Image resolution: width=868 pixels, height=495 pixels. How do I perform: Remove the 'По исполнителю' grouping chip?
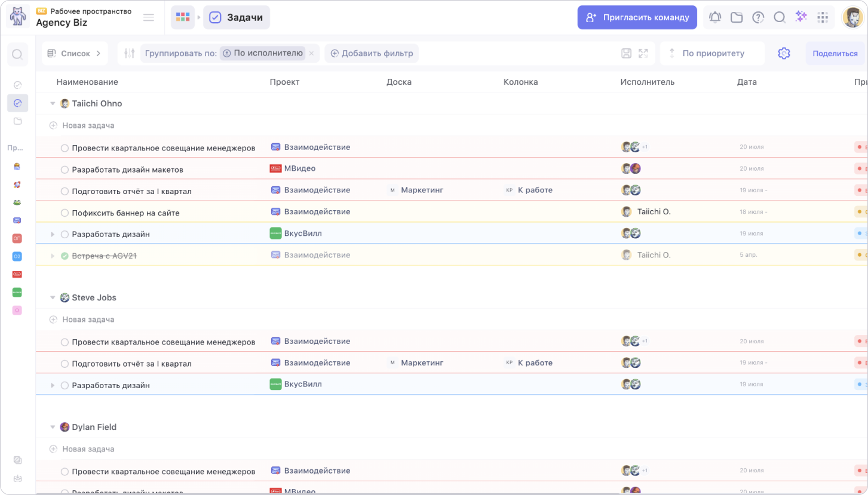(x=311, y=53)
